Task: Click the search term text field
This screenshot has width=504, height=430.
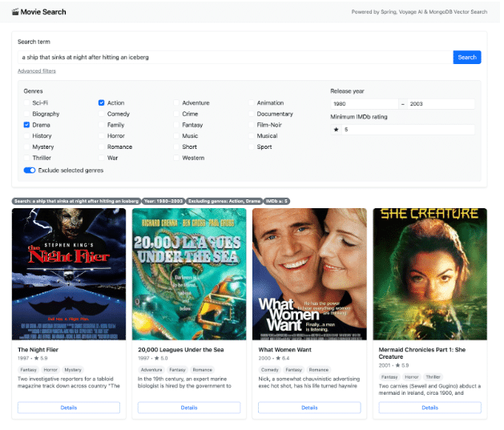Action: (x=232, y=57)
